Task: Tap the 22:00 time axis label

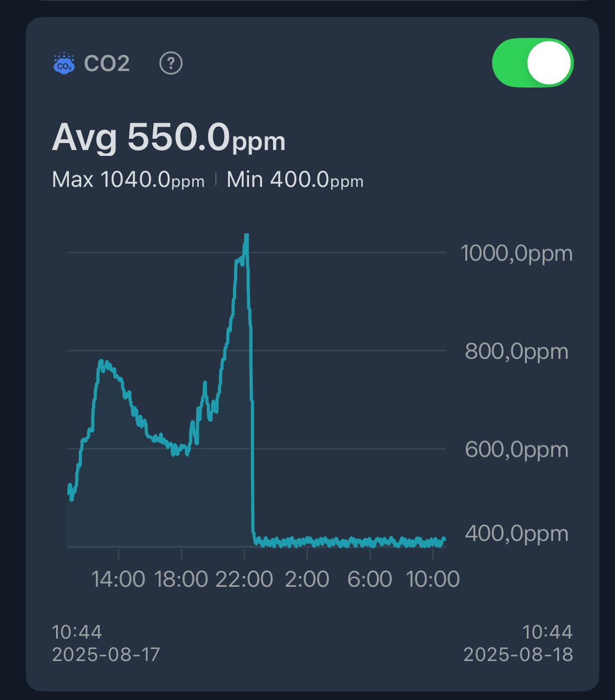Action: point(244,579)
